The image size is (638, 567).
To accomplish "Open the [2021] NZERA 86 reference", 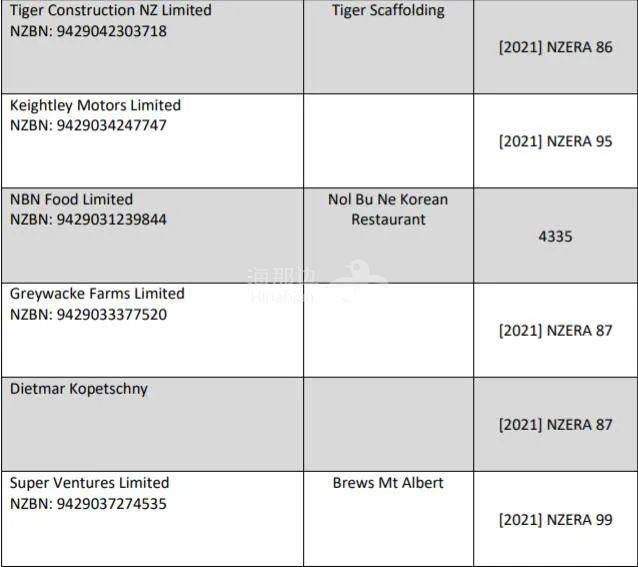I will (555, 47).
